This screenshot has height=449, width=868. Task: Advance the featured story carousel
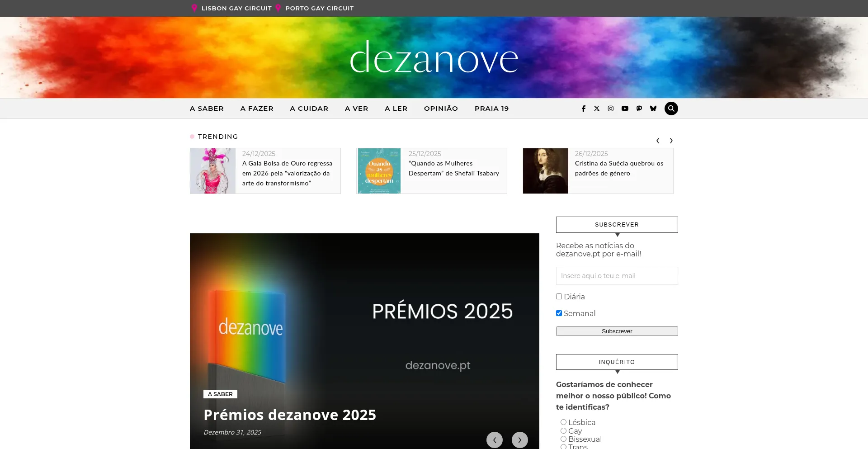coord(520,440)
